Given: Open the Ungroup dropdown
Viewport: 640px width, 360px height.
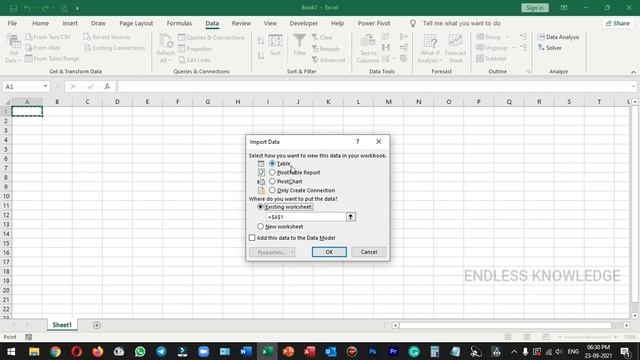Looking at the screenshot, I should (496, 48).
